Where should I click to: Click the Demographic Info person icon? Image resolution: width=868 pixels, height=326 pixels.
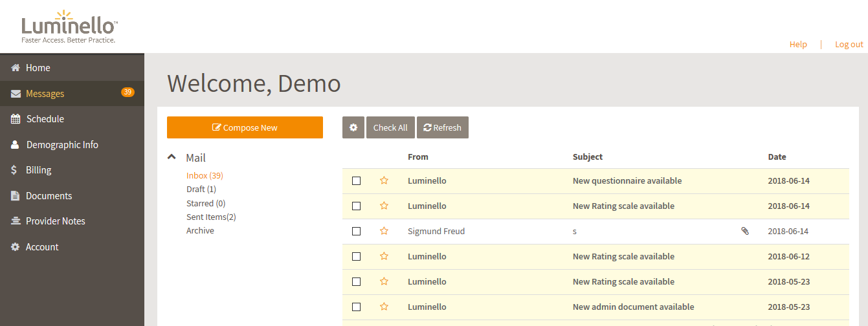click(16, 145)
